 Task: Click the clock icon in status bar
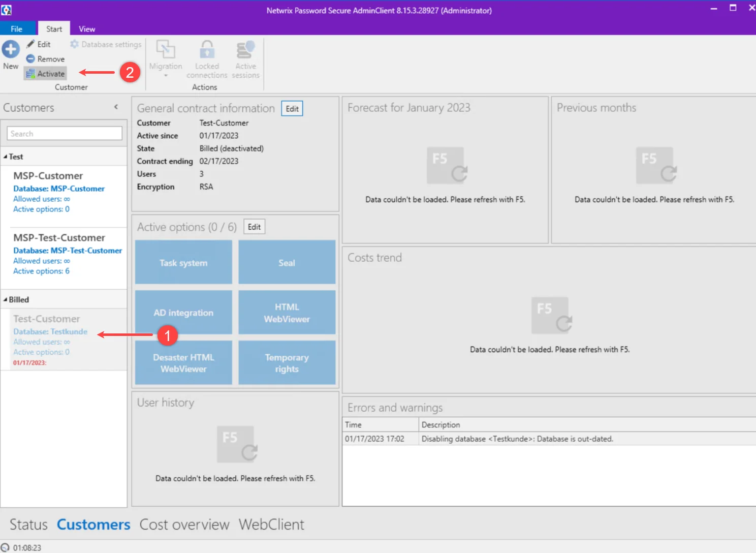click(x=5, y=547)
